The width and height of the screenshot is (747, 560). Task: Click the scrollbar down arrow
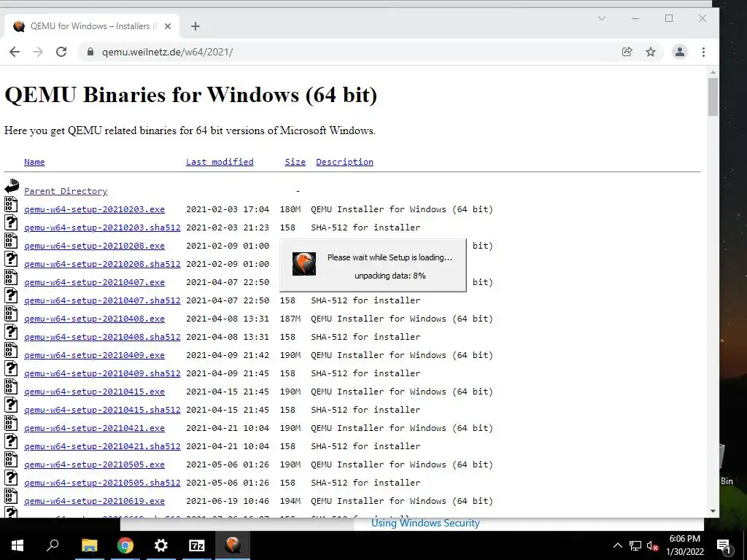(713, 511)
